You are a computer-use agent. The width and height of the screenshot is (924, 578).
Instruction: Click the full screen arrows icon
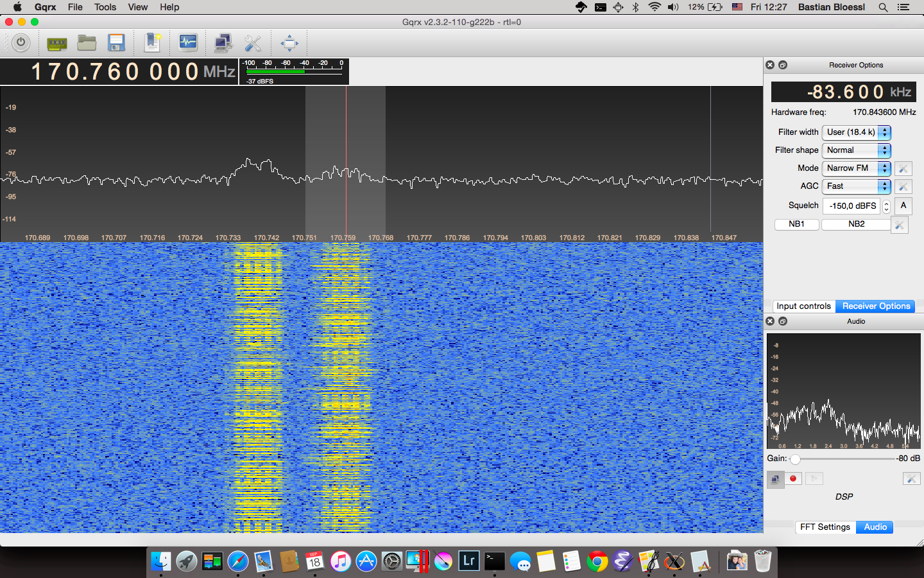pyautogui.click(x=289, y=43)
